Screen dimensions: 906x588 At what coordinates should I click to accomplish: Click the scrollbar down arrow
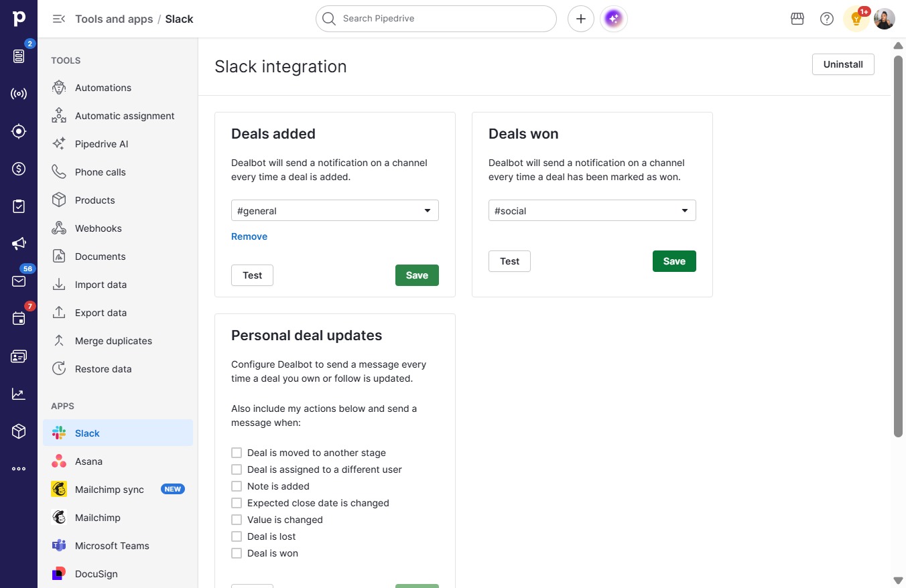click(899, 580)
